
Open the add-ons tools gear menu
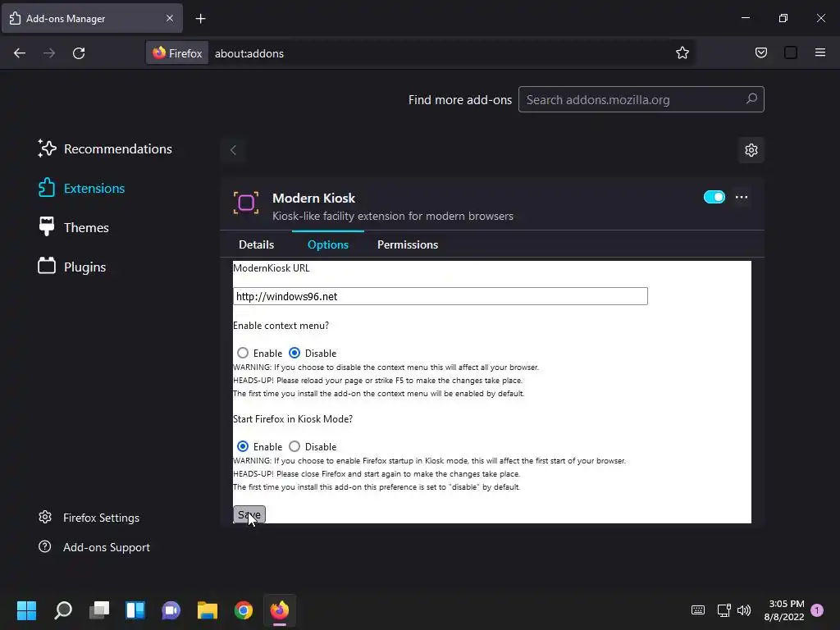tap(751, 150)
